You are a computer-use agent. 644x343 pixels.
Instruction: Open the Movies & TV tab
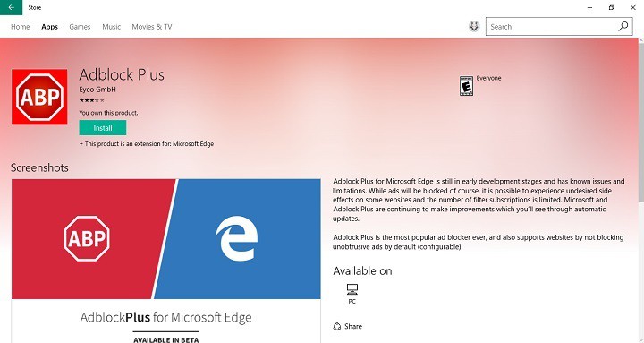point(152,27)
